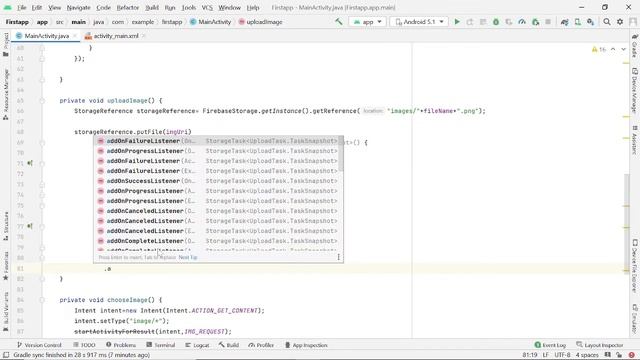Open the Navigate menu
Screen dimensions: 640x360
[x=78, y=7]
